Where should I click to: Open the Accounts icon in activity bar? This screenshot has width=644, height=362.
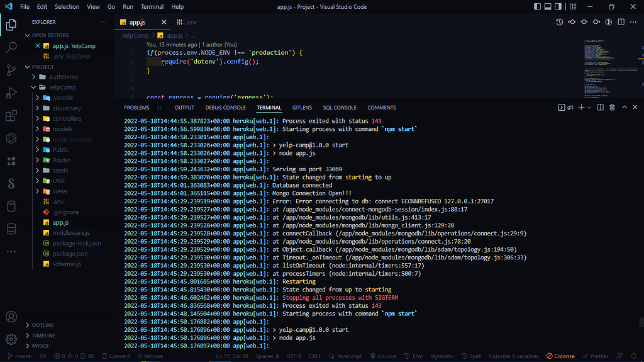pos(11,317)
